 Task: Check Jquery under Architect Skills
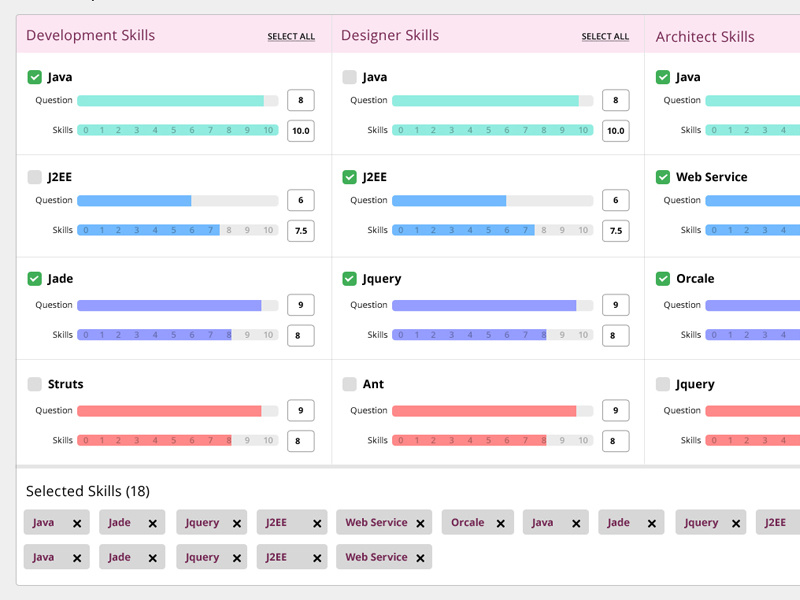[661, 383]
